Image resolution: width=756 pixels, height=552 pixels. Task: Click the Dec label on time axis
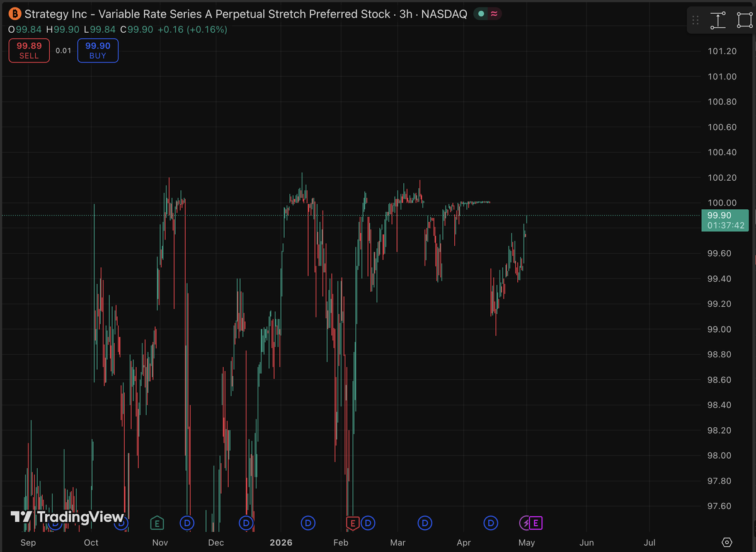(x=215, y=543)
